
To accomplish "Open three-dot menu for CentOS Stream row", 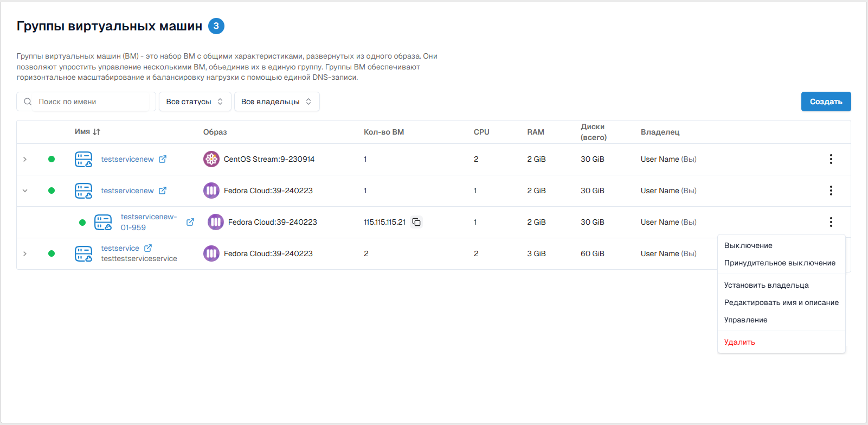I will [831, 159].
